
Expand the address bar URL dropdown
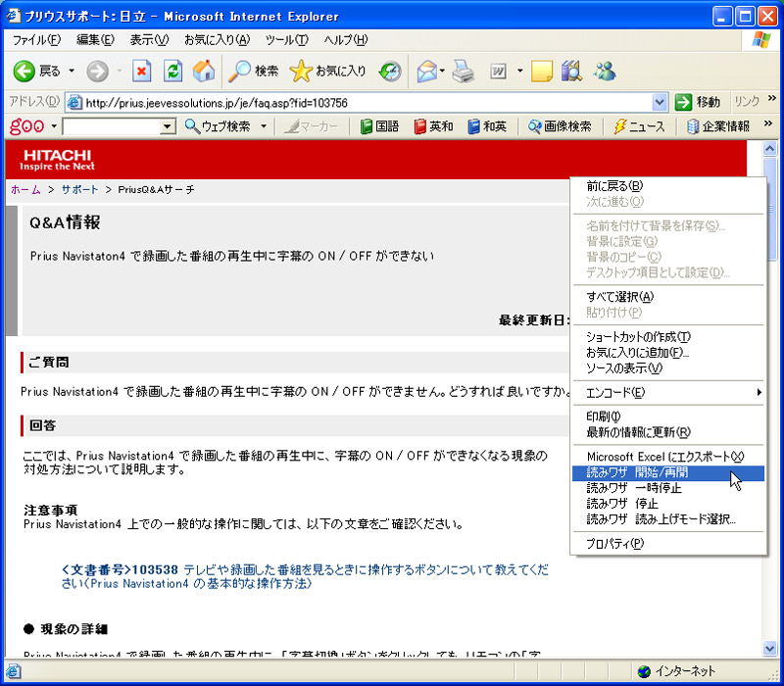[660, 103]
